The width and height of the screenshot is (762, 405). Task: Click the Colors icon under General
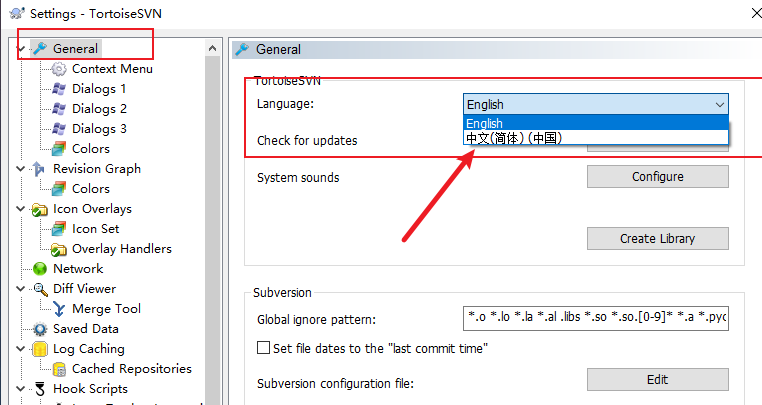point(59,149)
